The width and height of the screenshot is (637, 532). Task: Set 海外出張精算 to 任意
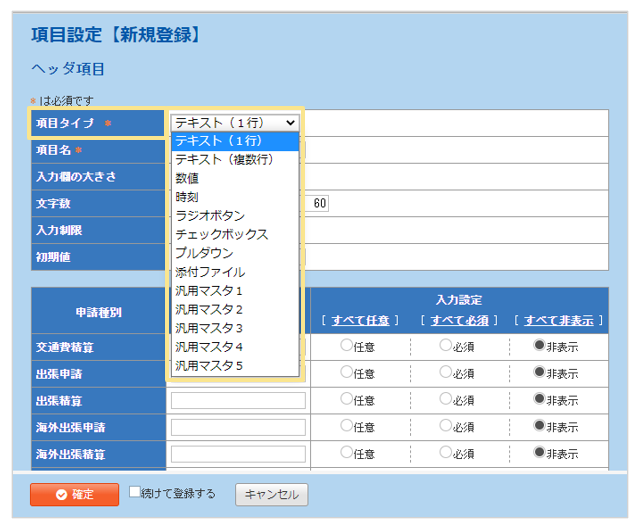(347, 452)
